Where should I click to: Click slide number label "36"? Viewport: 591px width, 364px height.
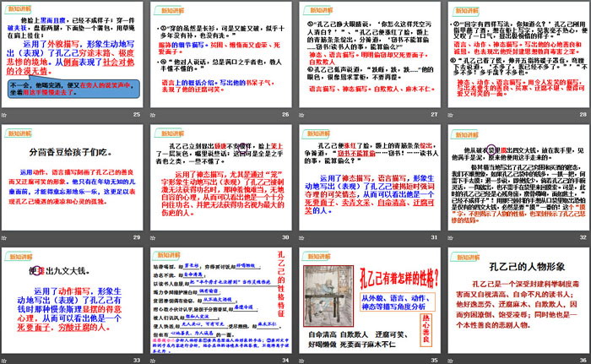[583, 361]
